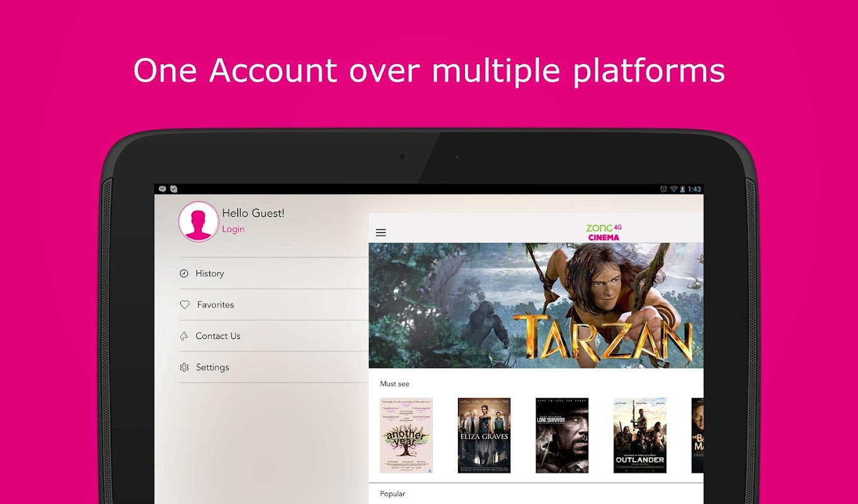Screen dimensions: 858x504
Task: Tap the checkmark notification icon in status bar
Action: pos(174,189)
